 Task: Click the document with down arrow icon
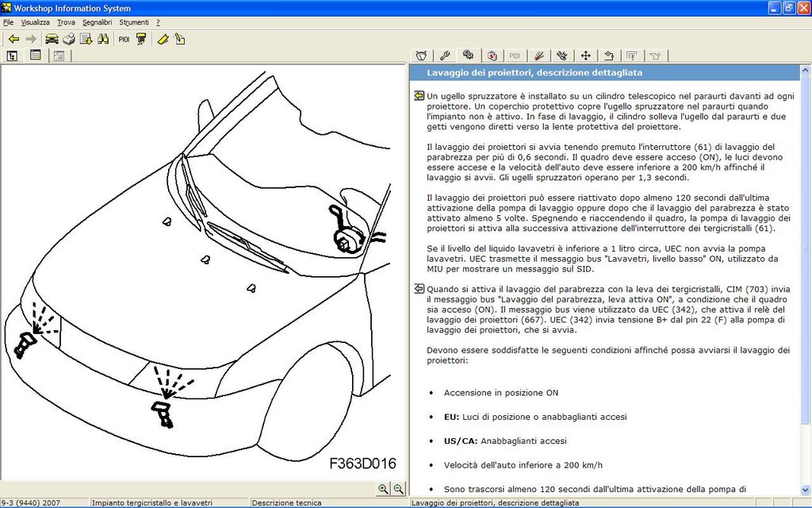click(86, 39)
